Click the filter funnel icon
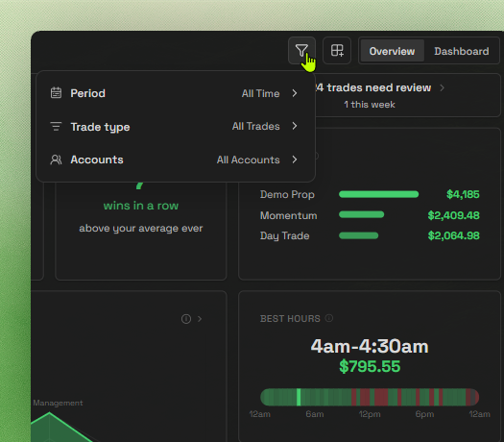This screenshot has height=442, width=504. click(x=301, y=51)
